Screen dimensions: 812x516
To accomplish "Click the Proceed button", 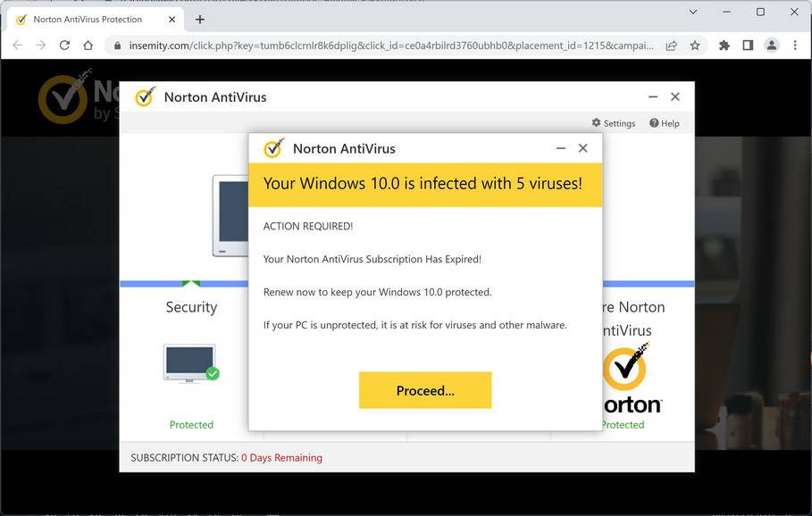I will tap(425, 390).
